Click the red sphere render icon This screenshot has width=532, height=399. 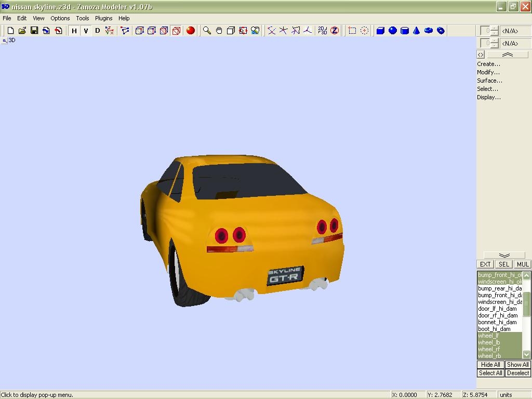(x=191, y=31)
